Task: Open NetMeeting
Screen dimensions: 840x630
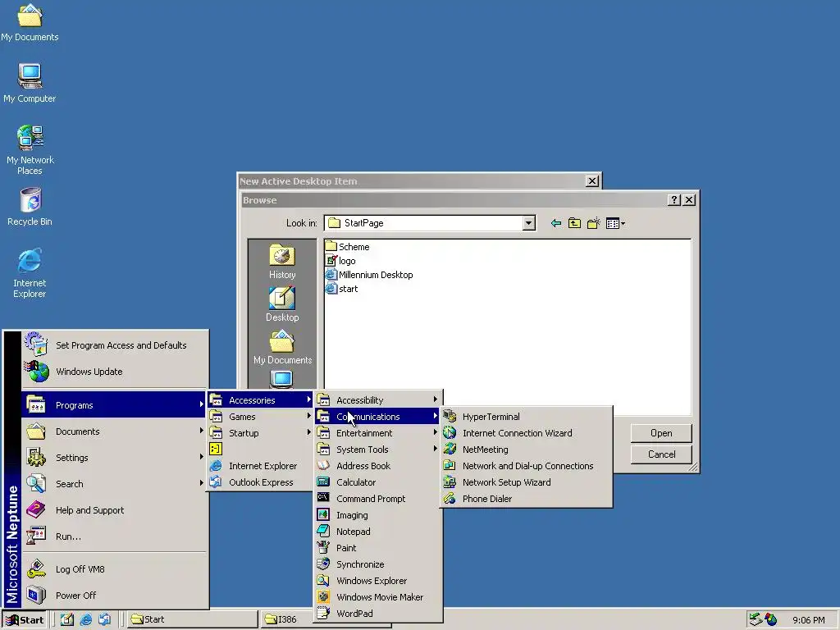Action: pos(527,450)
